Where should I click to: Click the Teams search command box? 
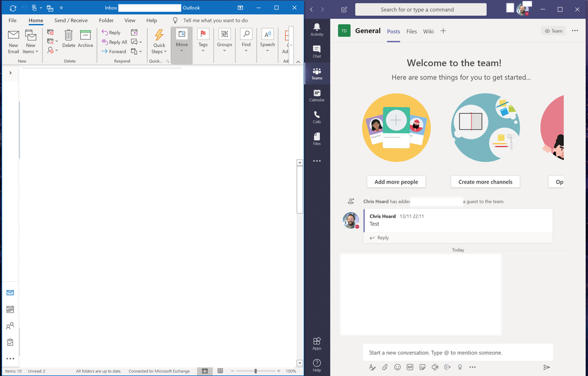(x=421, y=10)
